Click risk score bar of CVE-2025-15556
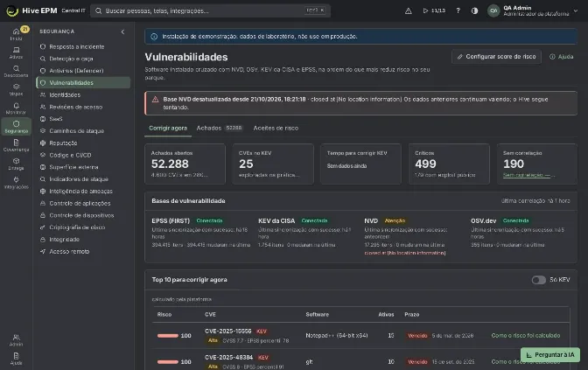 tap(168, 336)
